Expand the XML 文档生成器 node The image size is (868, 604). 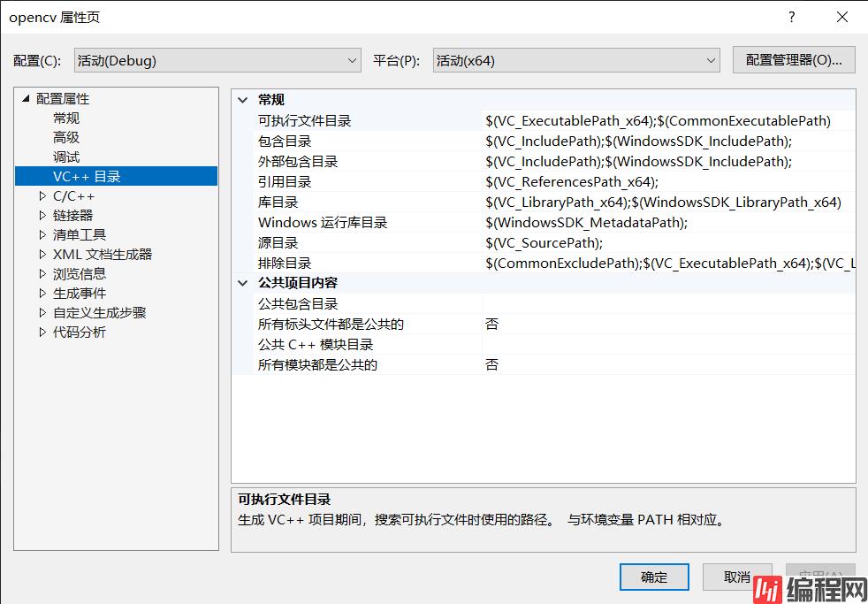[x=42, y=255]
